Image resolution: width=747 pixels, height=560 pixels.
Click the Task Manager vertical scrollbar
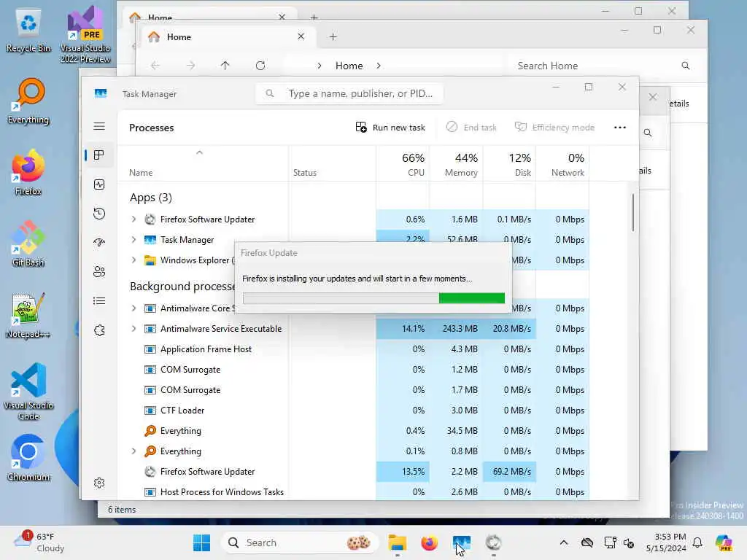click(x=633, y=212)
